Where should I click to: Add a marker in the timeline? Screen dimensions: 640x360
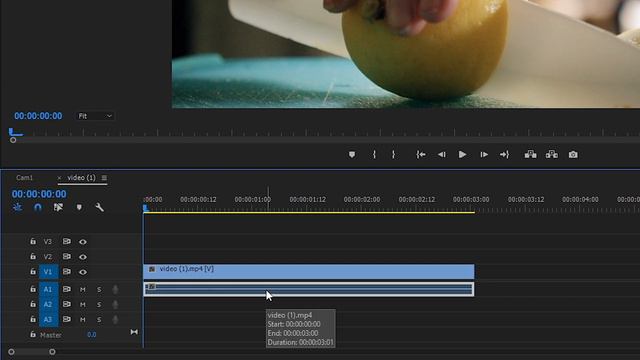(79, 207)
